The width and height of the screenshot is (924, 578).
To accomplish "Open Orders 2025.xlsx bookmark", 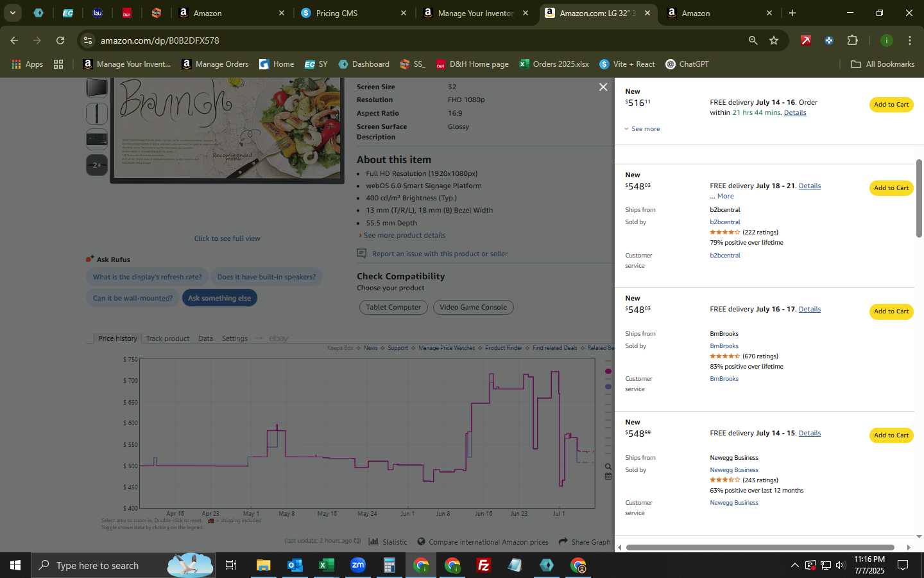I will tap(554, 64).
